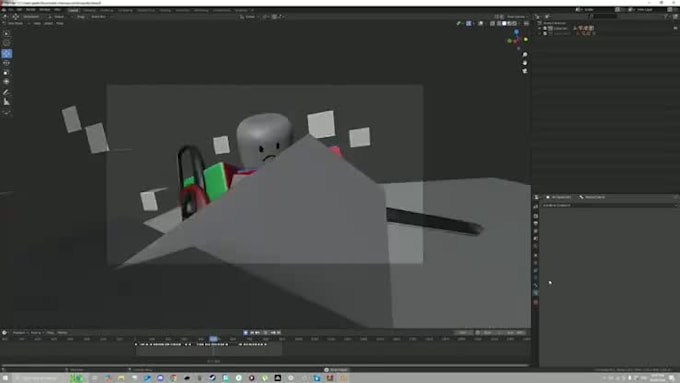Image resolution: width=680 pixels, height=383 pixels.
Task: Click the timeline End frame field
Action: pyautogui.click(x=515, y=332)
